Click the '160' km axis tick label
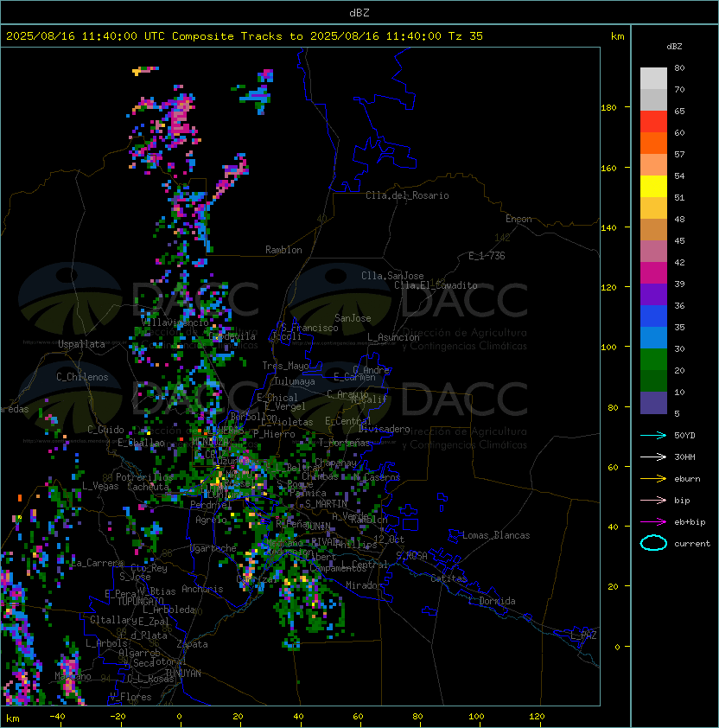This screenshot has width=719, height=728. coord(608,168)
